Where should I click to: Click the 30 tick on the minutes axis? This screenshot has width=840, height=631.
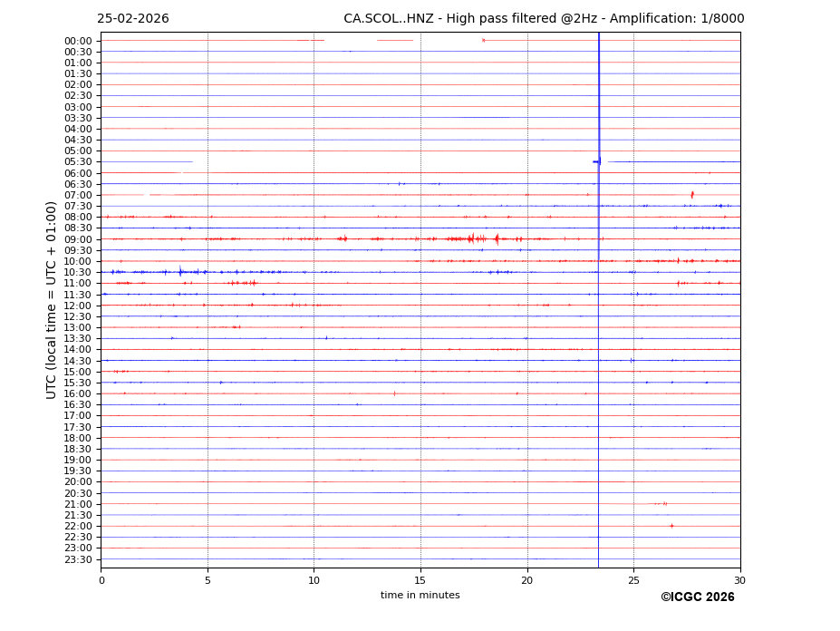click(739, 580)
